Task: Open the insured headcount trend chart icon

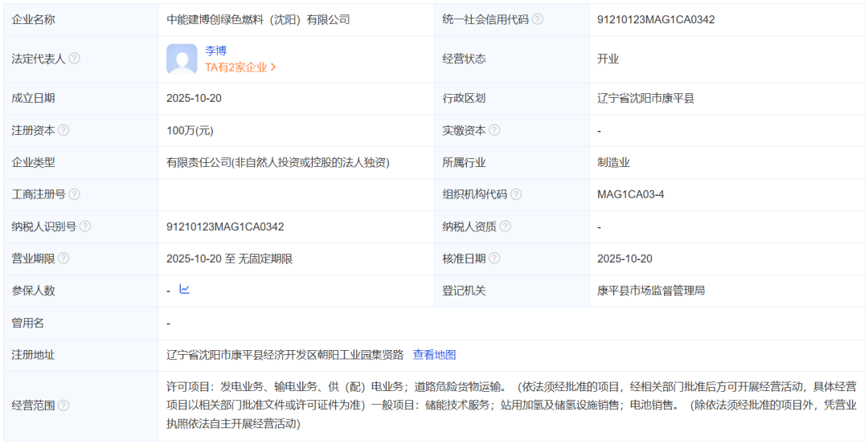Action: click(184, 290)
